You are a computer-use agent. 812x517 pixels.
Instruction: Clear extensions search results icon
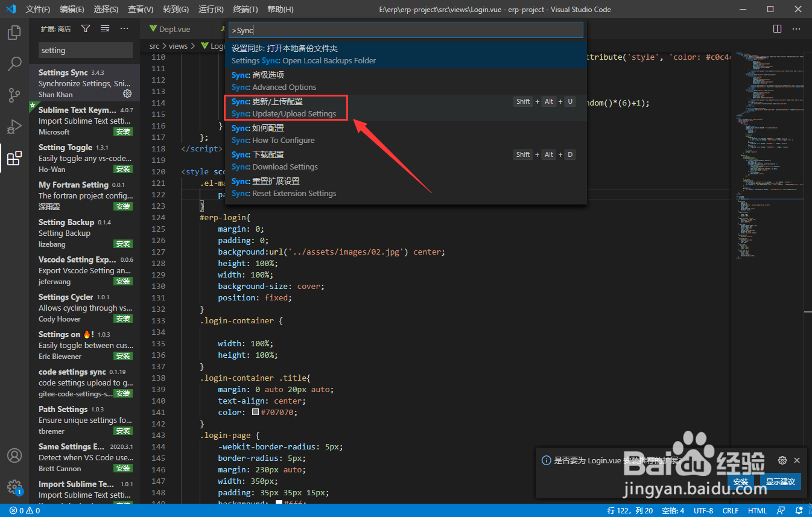(105, 28)
